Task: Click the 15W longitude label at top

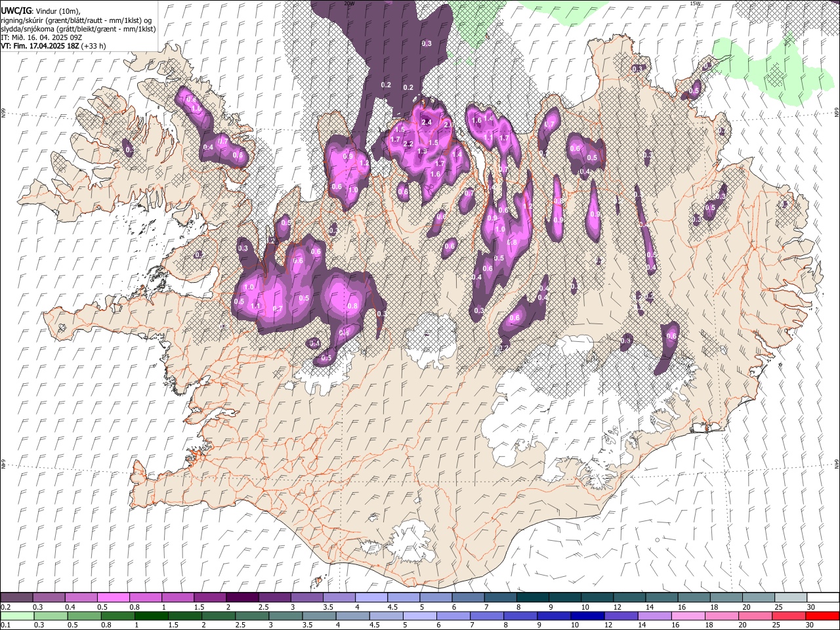Action: tap(696, 3)
